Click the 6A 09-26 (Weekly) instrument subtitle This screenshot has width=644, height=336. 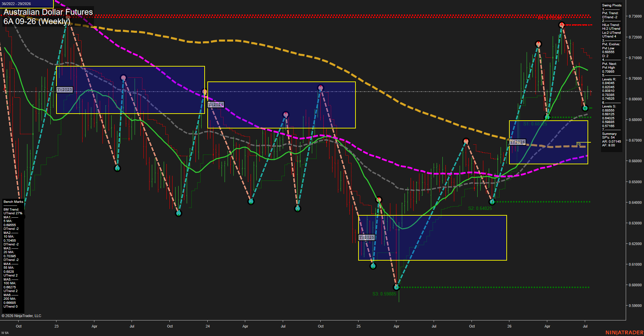[x=37, y=21]
